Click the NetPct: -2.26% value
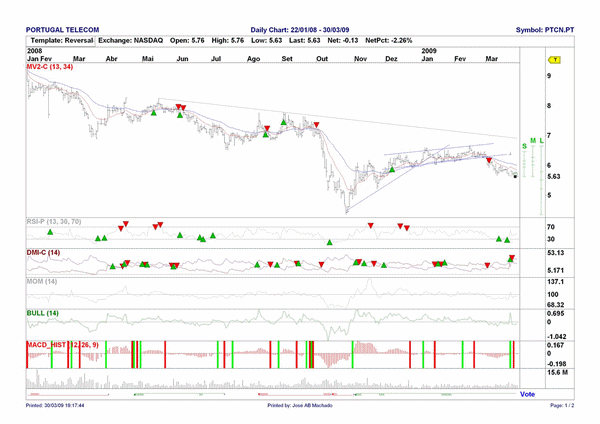This screenshot has height=424, width=600. [x=389, y=41]
